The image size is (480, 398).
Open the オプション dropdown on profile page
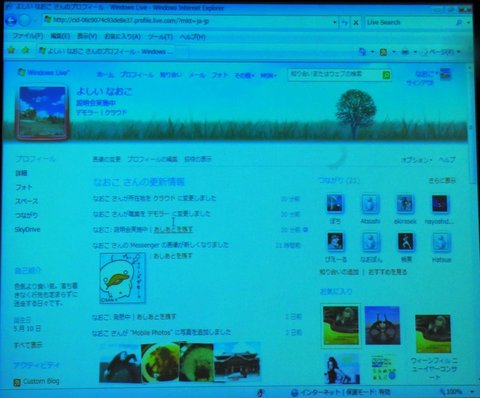(x=416, y=160)
